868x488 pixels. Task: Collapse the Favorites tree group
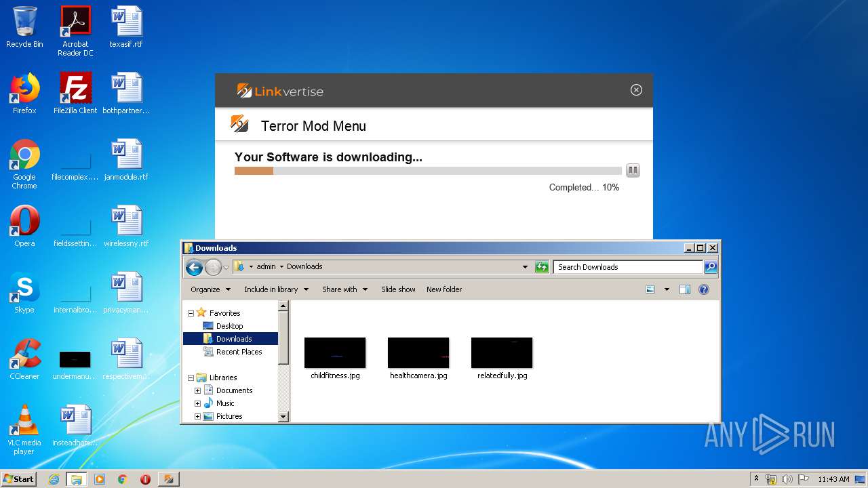click(191, 313)
